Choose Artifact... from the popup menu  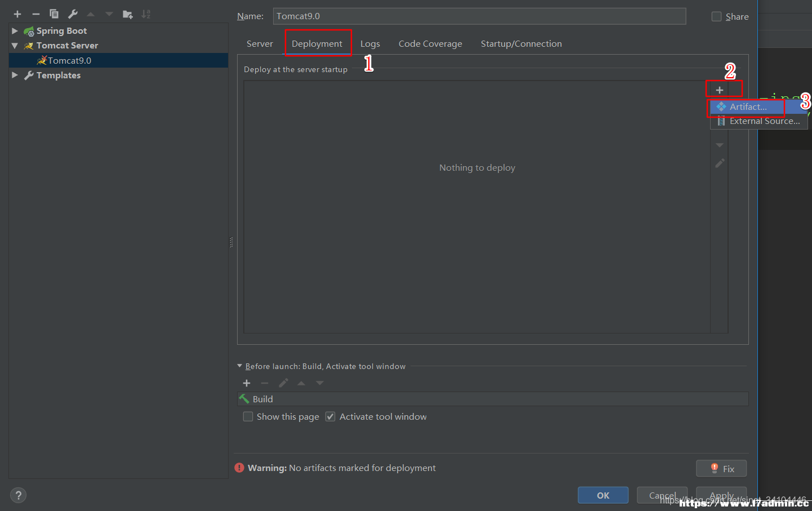coord(759,106)
